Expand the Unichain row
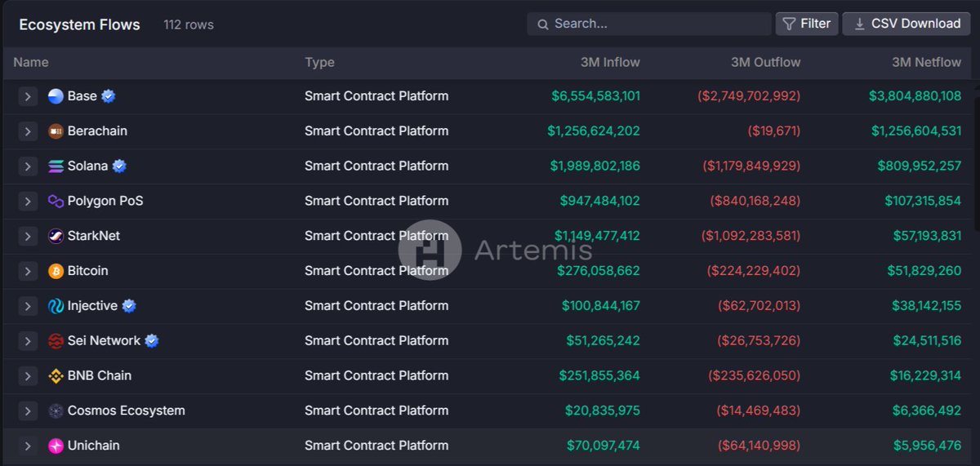 click(28, 446)
